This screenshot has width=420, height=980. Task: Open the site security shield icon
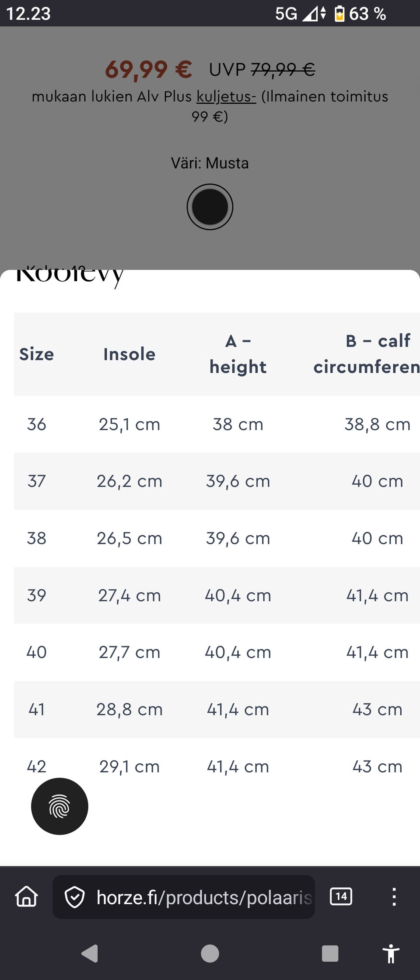(x=74, y=897)
